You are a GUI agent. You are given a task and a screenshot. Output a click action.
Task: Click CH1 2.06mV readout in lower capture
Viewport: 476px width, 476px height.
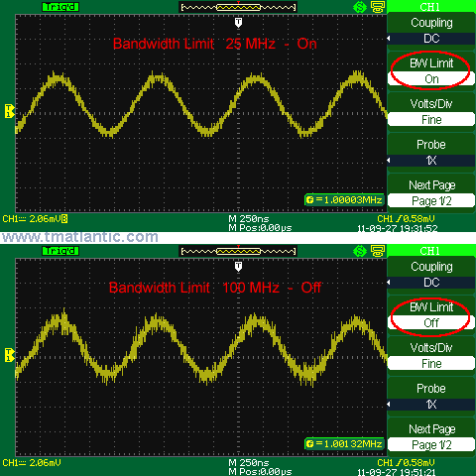point(32,463)
